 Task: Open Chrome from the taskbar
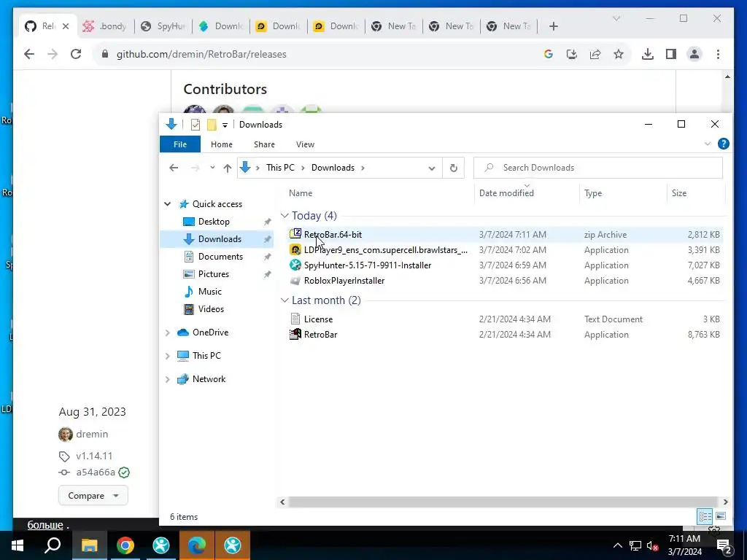(125, 545)
